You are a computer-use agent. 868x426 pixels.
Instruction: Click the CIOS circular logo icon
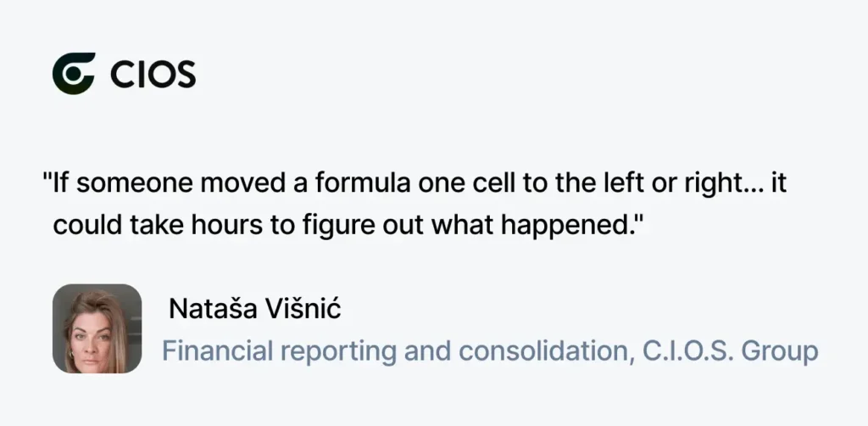pyautogui.click(x=75, y=74)
